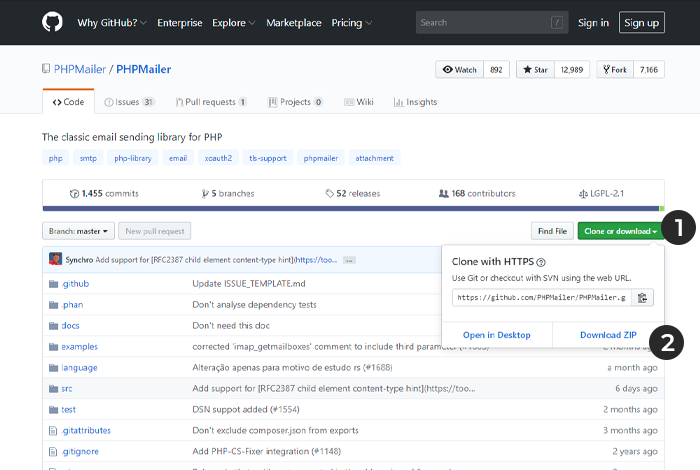Expand the Pricing menu
Viewport: 700px width, 470px height.
click(351, 23)
